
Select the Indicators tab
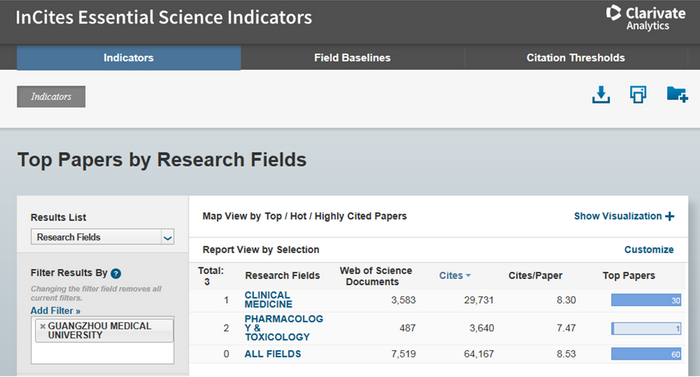point(129,58)
